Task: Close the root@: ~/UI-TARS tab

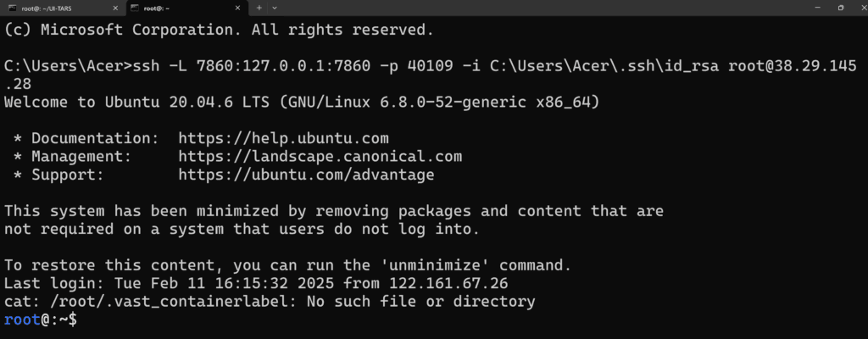Action: click(x=115, y=8)
